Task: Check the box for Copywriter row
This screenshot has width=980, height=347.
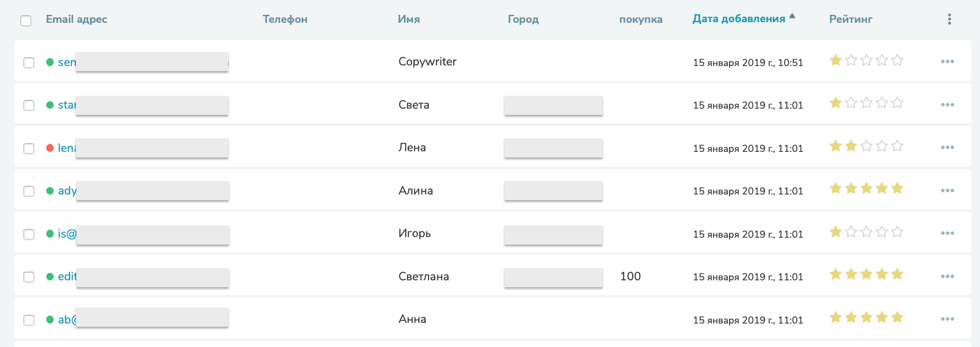Action: click(x=29, y=62)
